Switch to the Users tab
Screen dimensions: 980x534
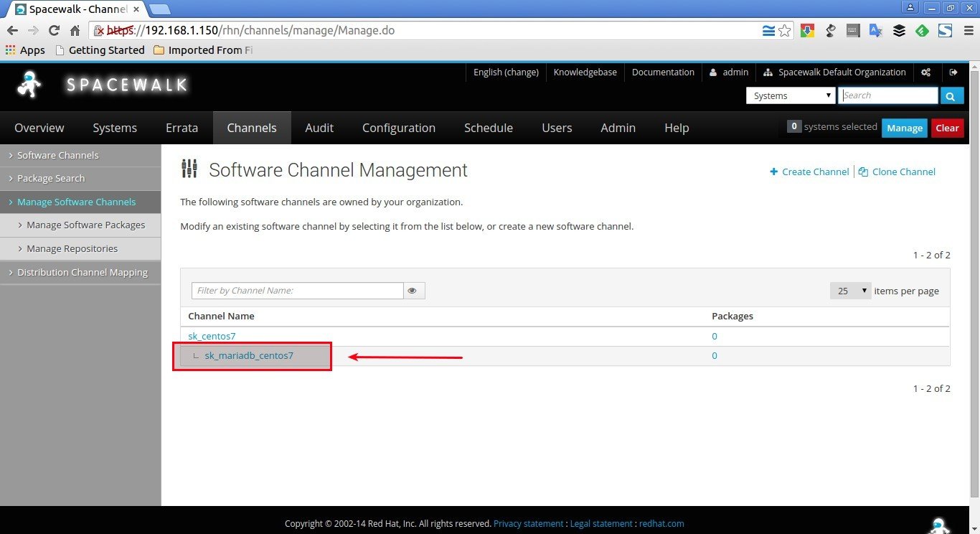pyautogui.click(x=557, y=128)
